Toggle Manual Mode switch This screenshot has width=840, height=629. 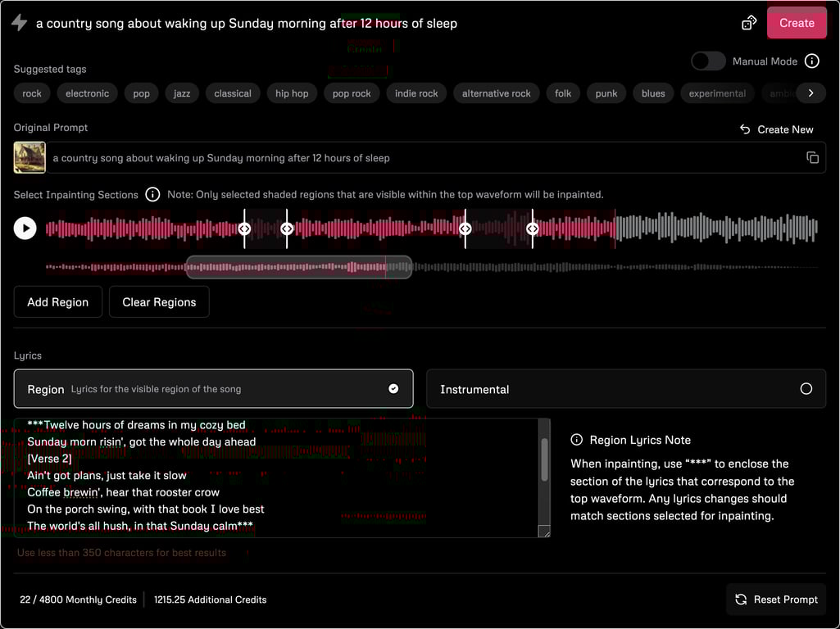(708, 61)
